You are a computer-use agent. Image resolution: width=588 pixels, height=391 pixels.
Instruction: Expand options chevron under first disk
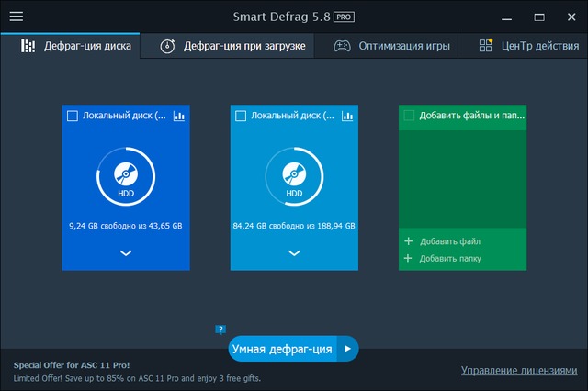point(126,253)
